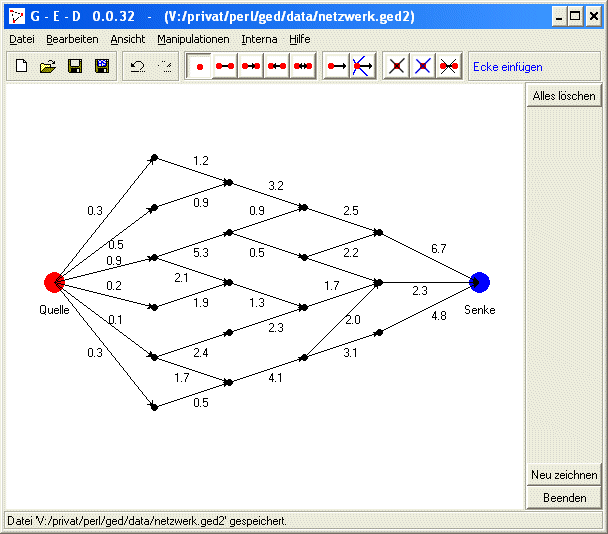Select the blue-crossed dot with arrow tool
The width and height of the screenshot is (608, 534).
(363, 67)
